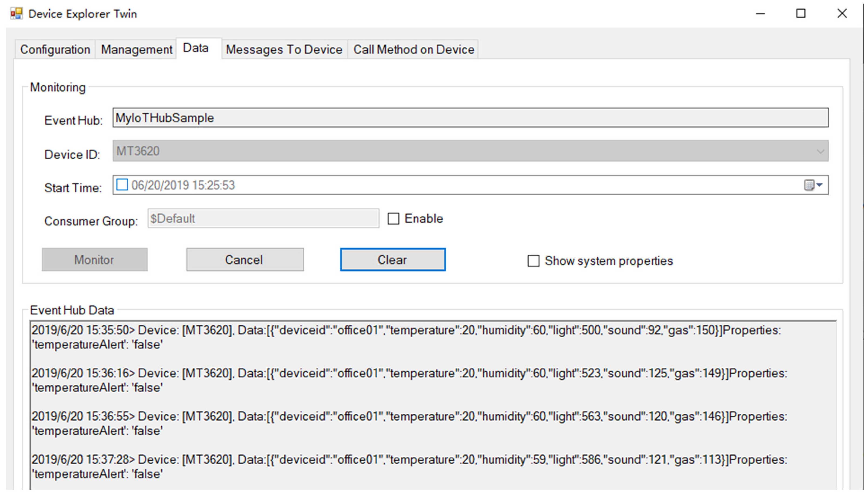Maximize the Device Explorer Twin window
868x496 pixels.
801,14
